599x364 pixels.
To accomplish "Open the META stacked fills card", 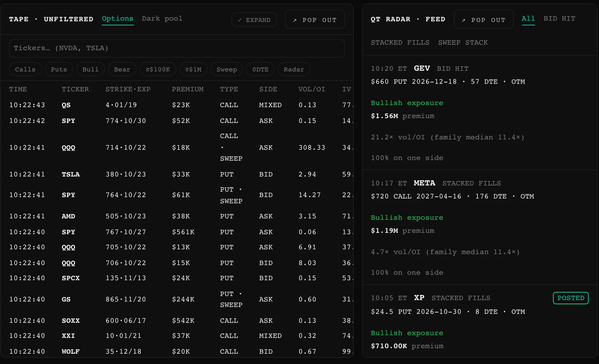I will pos(480,227).
